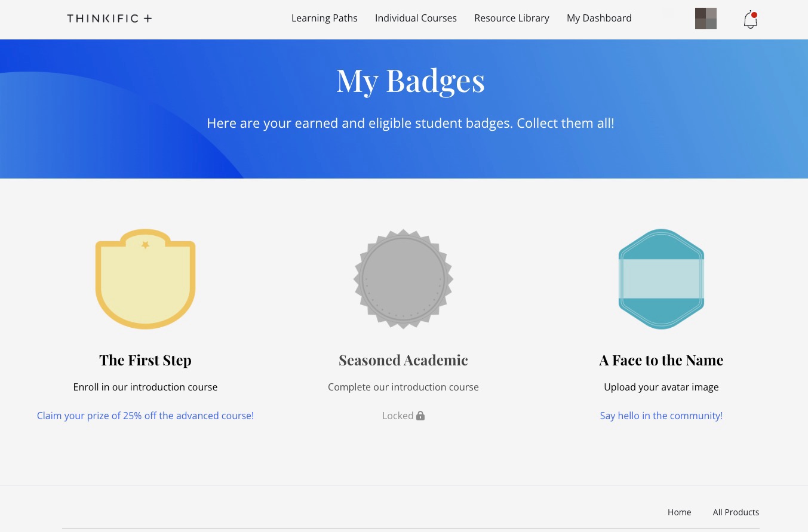Go to Learning Paths
The image size is (808, 532).
coord(324,18)
